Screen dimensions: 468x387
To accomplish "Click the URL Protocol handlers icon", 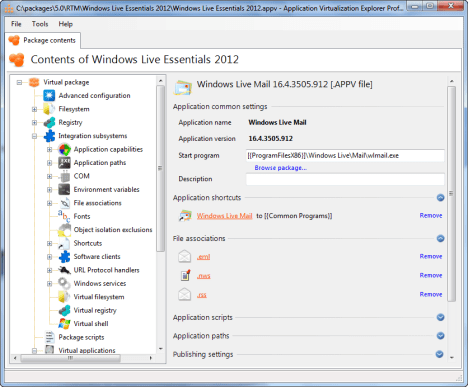I will [x=64, y=270].
